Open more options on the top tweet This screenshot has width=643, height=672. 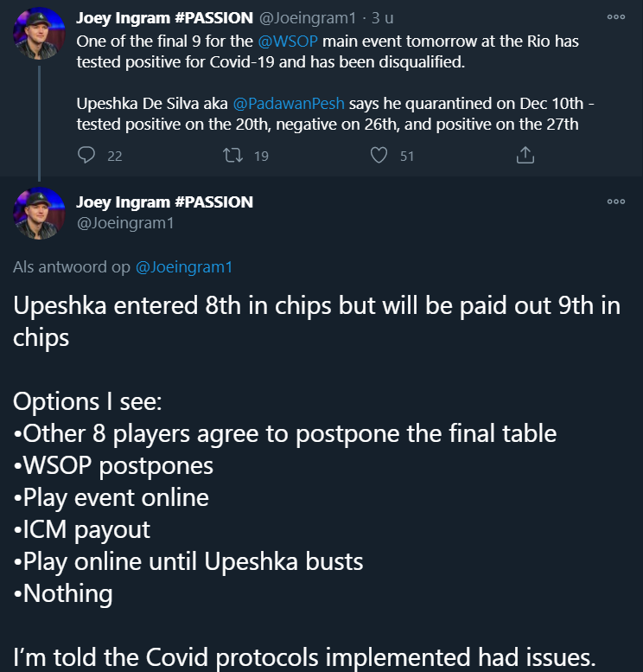click(615, 16)
